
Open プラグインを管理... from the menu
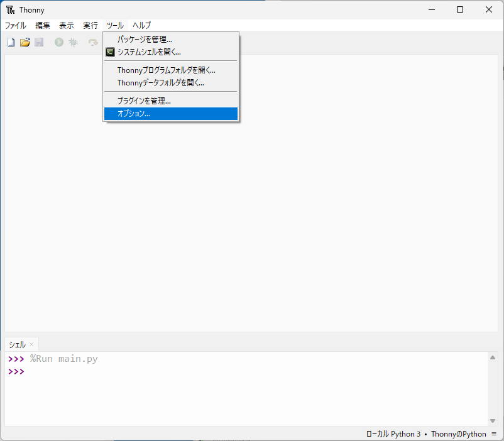coord(144,101)
